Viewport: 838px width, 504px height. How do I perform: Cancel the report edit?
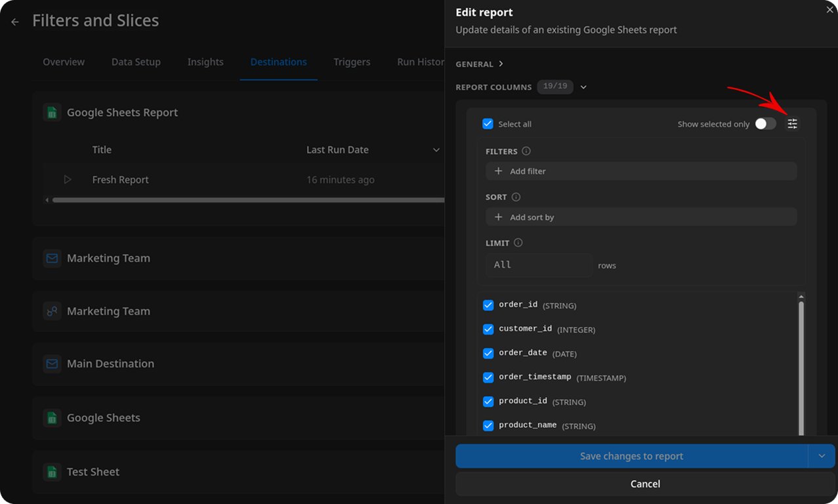[646, 484]
